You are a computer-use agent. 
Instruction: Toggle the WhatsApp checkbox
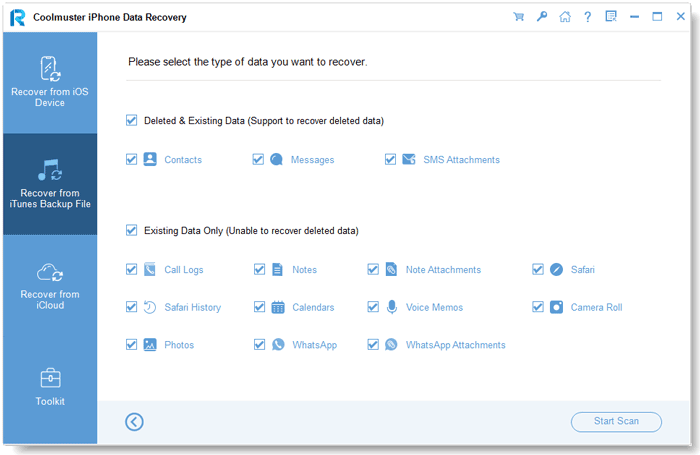click(259, 345)
